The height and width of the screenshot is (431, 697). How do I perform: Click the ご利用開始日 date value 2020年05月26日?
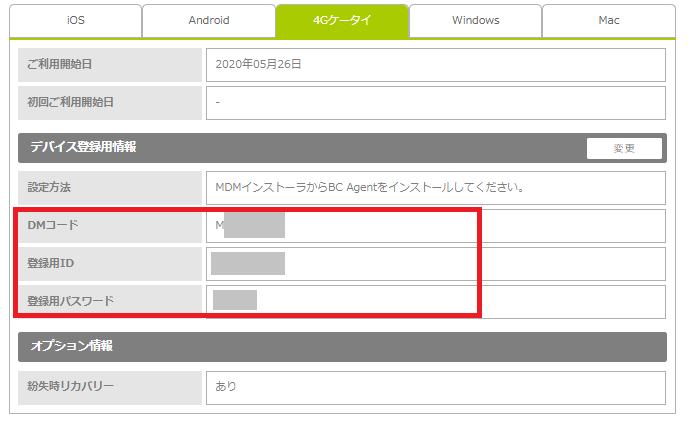(259, 65)
